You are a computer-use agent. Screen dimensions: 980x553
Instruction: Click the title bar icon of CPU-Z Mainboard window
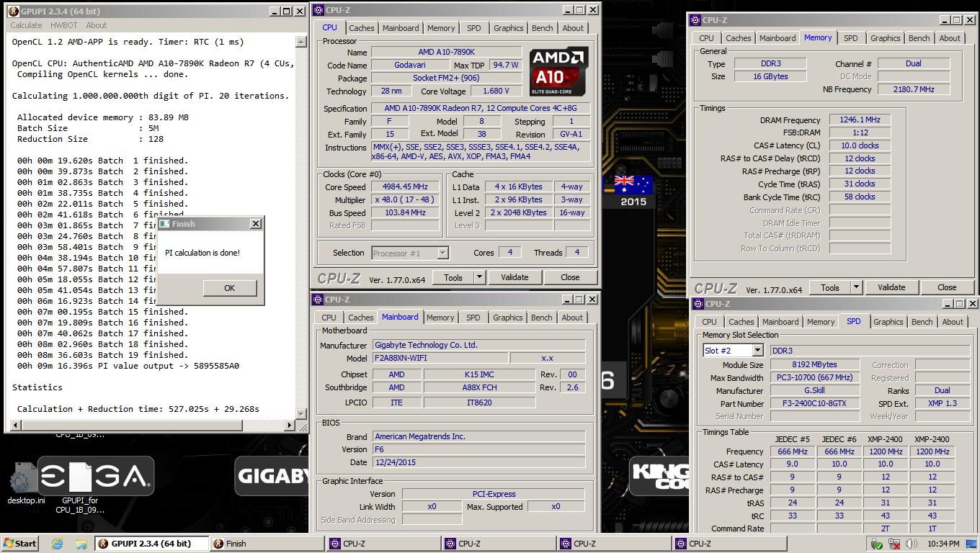coord(318,300)
